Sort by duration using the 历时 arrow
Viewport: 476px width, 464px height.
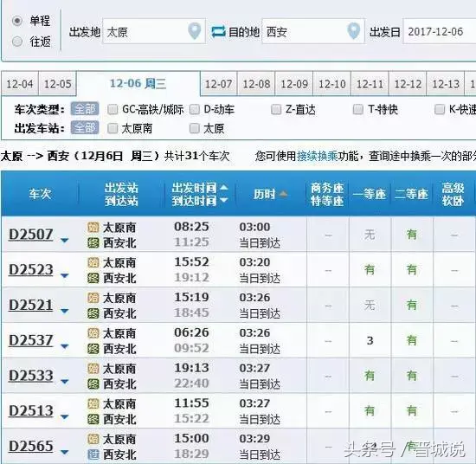(x=283, y=193)
